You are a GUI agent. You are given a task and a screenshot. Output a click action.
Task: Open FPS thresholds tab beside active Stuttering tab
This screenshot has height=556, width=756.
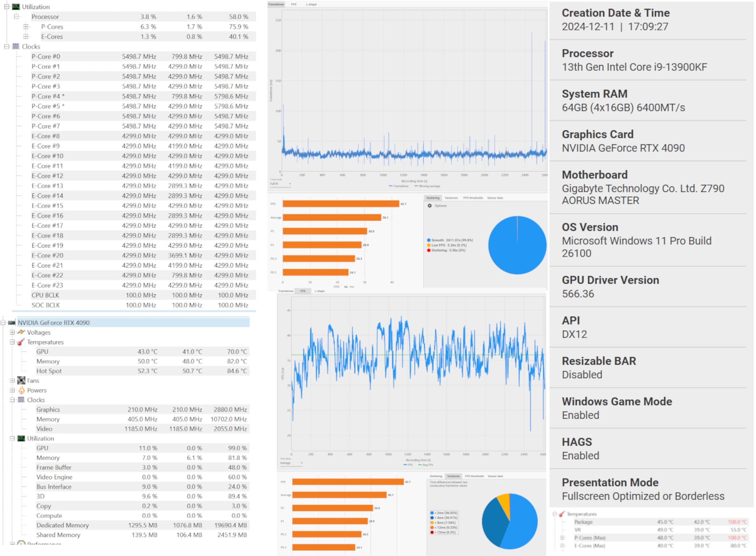[x=472, y=198]
